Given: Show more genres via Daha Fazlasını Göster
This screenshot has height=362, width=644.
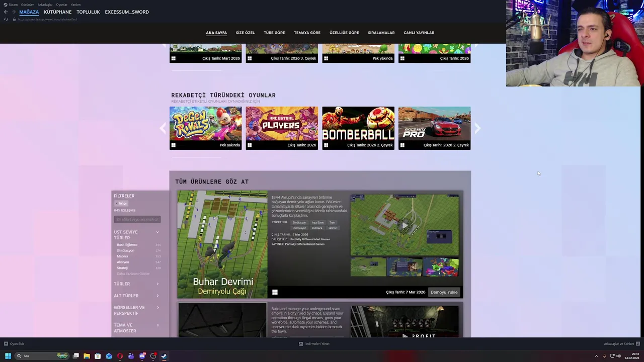Looking at the screenshot, I should pos(133,274).
